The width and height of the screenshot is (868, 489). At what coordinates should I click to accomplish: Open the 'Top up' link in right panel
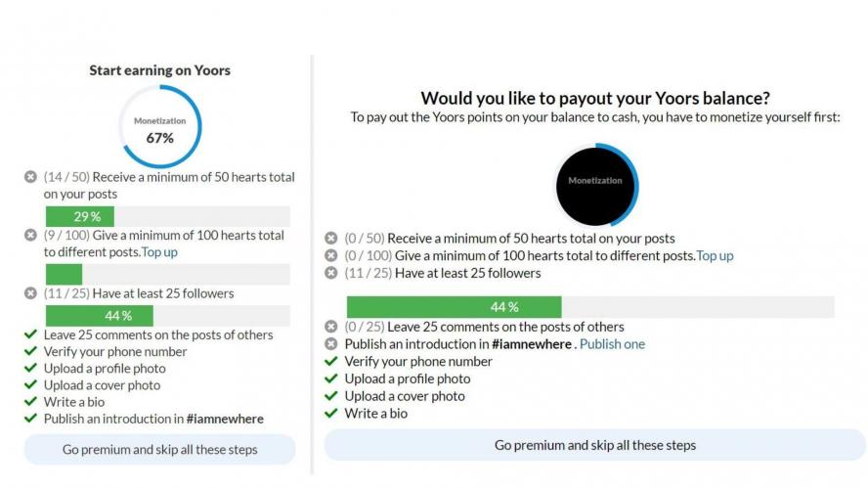(715, 255)
